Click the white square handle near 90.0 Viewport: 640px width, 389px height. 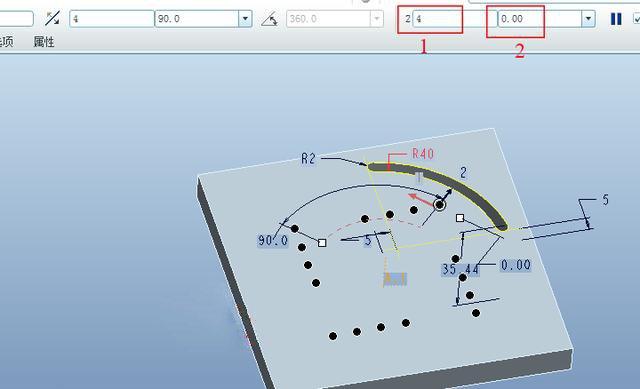coord(322,243)
